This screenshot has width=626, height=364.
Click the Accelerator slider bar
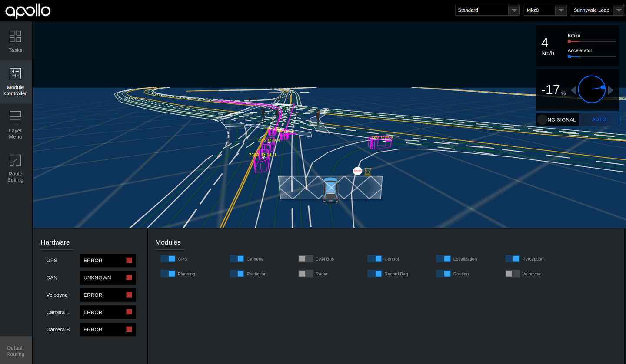pos(591,56)
